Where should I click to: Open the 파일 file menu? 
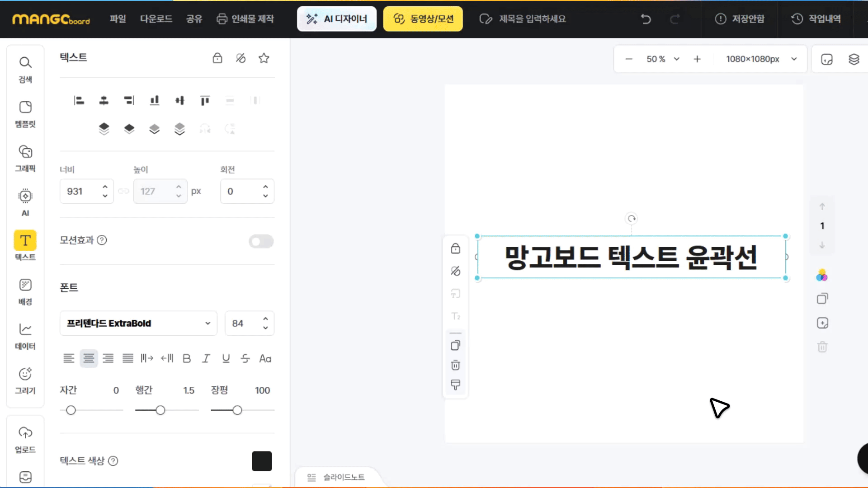point(118,19)
